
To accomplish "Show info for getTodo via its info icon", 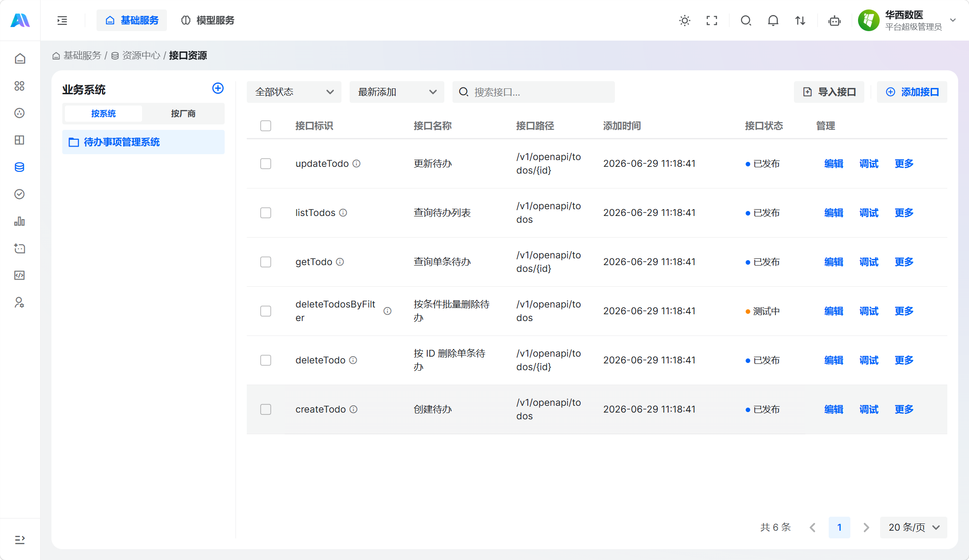I will tap(340, 262).
